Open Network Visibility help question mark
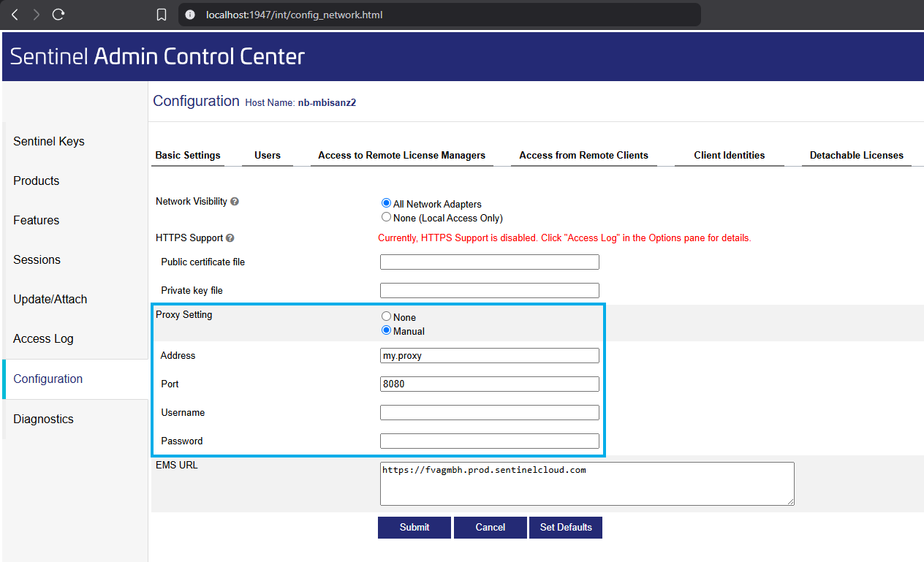Screen dimensions: 924x562 235,202
